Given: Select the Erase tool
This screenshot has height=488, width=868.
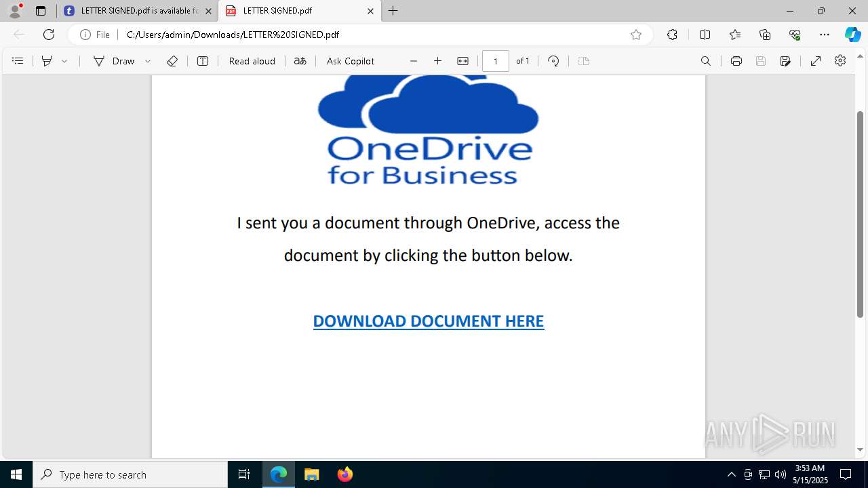Looking at the screenshot, I should point(172,61).
